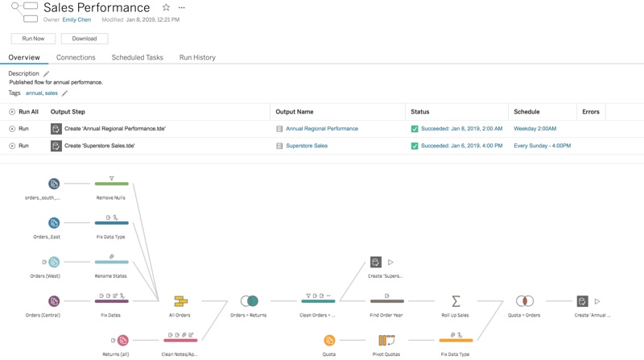
Task: Edit tags with the pencil icon
Action: pos(65,93)
